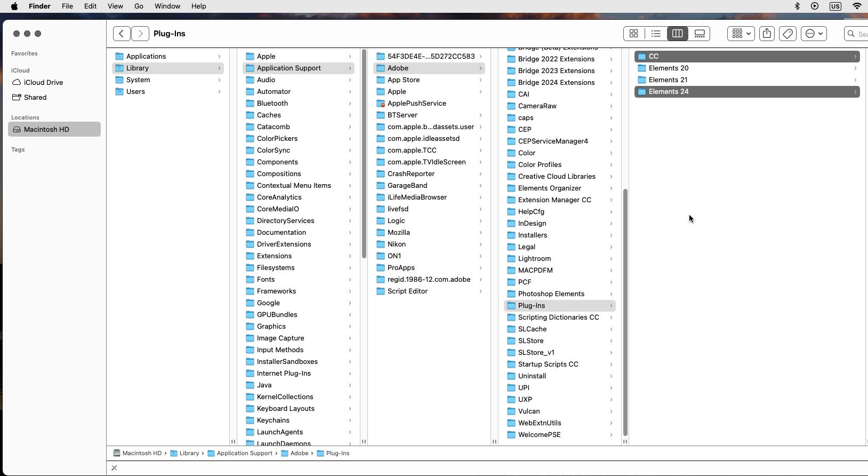Select the Bridge 2024 Extensions folder

(560, 82)
